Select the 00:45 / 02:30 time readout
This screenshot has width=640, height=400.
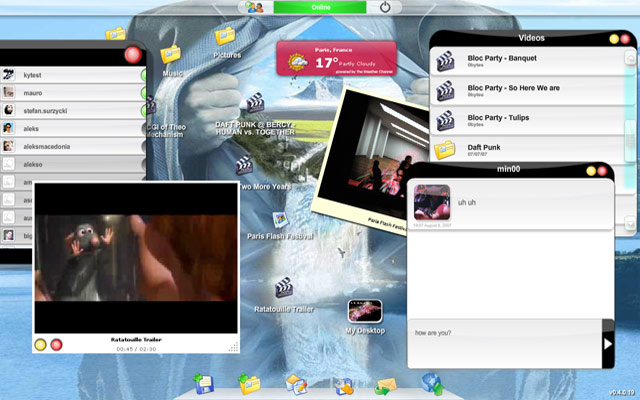click(136, 349)
